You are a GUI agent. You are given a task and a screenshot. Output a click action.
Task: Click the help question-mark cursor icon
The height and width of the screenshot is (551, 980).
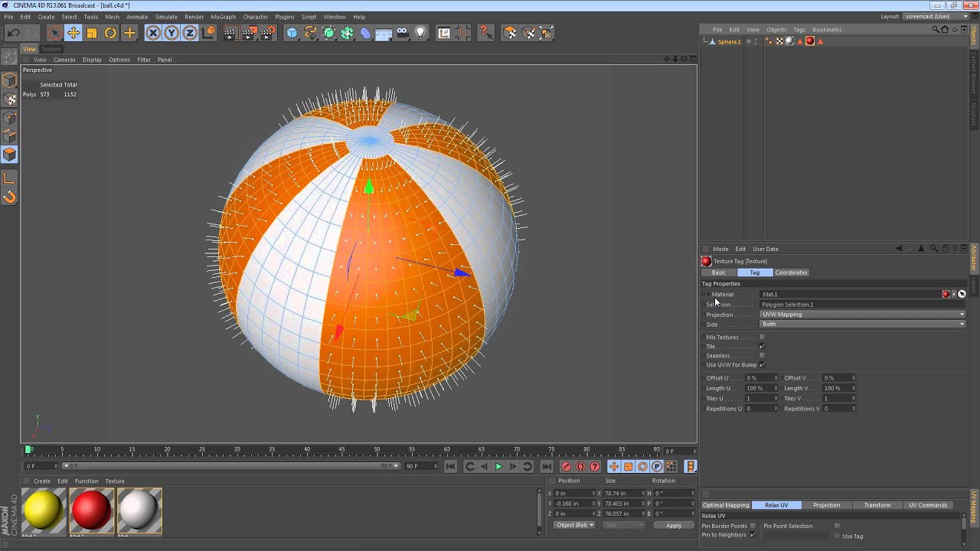pos(485,33)
